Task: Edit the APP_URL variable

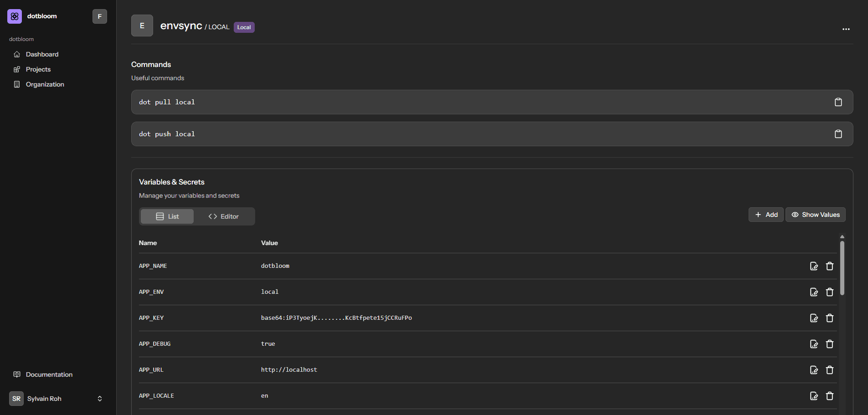Action: click(x=814, y=370)
